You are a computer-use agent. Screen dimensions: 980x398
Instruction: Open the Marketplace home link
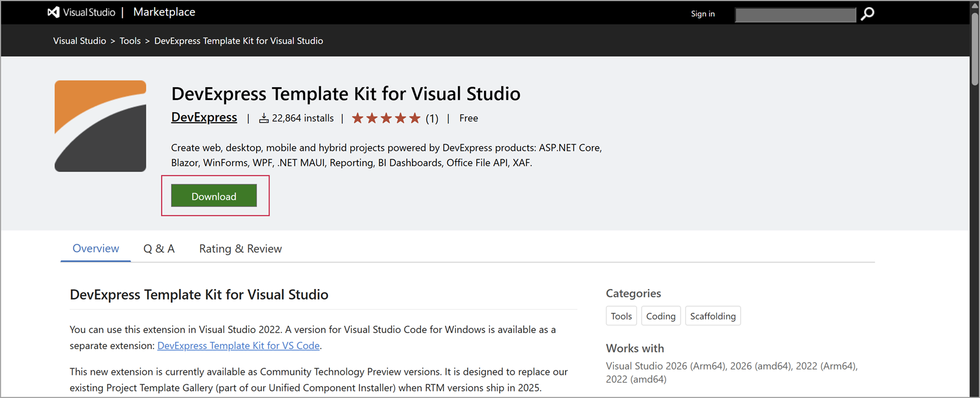164,12
